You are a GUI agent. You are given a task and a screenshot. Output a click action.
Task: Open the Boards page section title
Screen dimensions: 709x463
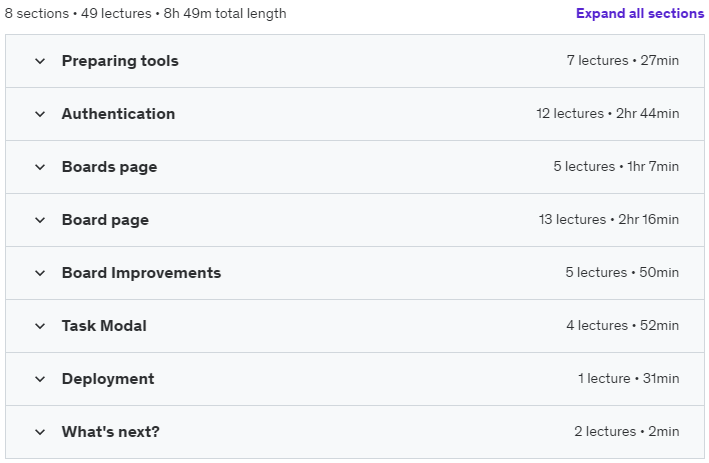(109, 167)
